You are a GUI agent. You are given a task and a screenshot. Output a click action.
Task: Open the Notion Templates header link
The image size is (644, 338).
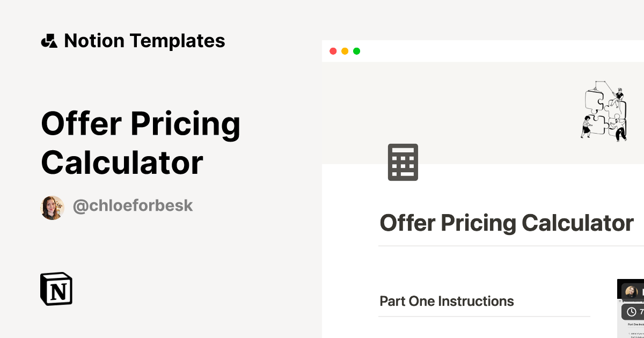point(144,41)
